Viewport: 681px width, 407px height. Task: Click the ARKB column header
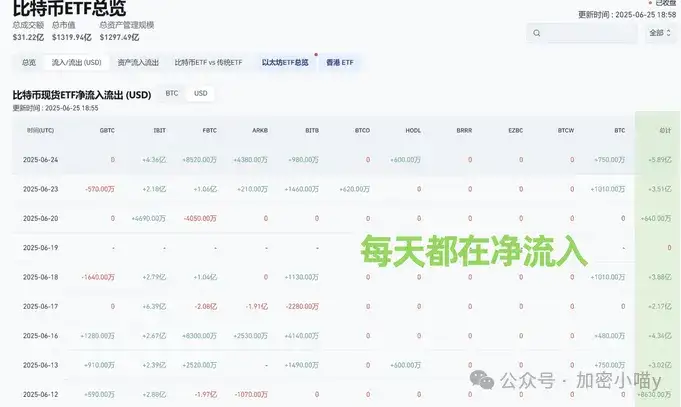[x=260, y=130]
